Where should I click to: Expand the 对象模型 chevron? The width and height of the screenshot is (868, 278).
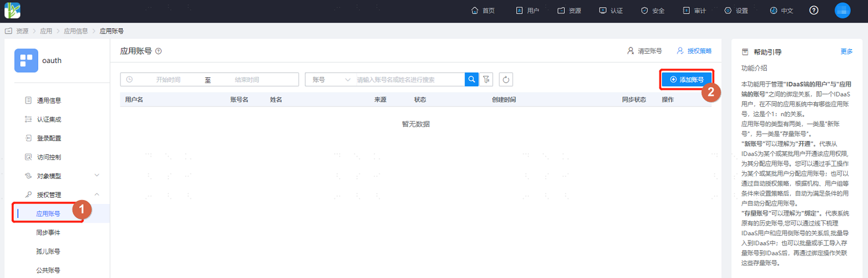click(x=97, y=176)
